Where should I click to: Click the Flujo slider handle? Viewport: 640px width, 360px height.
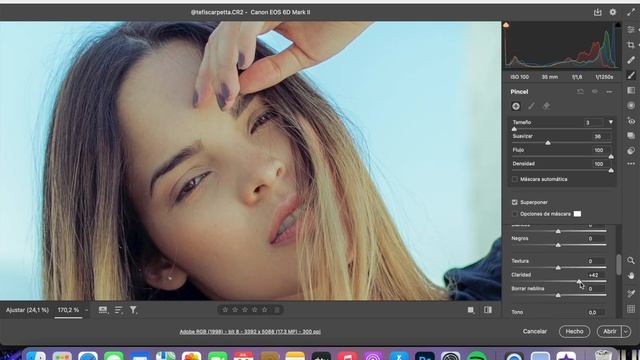click(611, 157)
